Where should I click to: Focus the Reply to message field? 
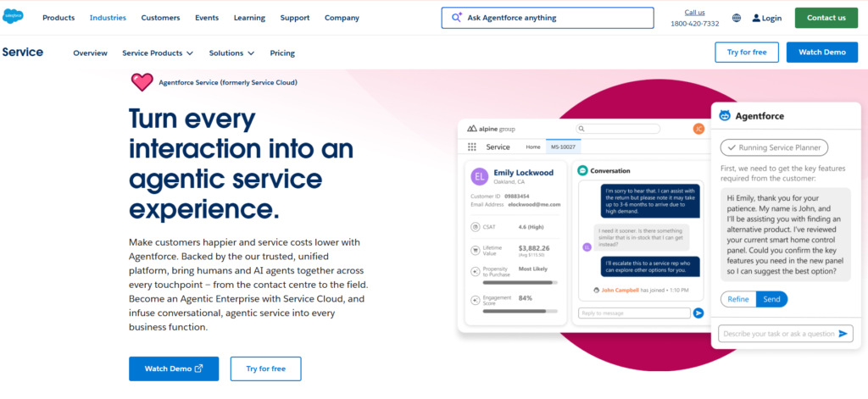[634, 313]
